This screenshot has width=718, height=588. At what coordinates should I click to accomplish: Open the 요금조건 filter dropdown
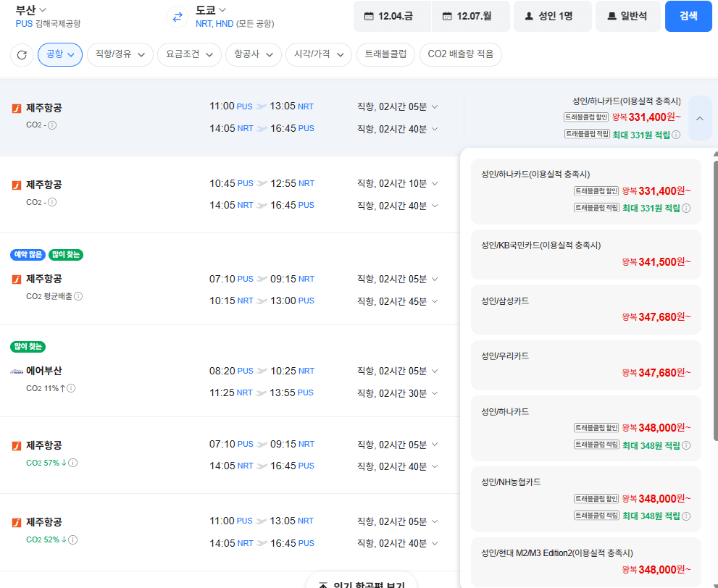pyautogui.click(x=189, y=54)
